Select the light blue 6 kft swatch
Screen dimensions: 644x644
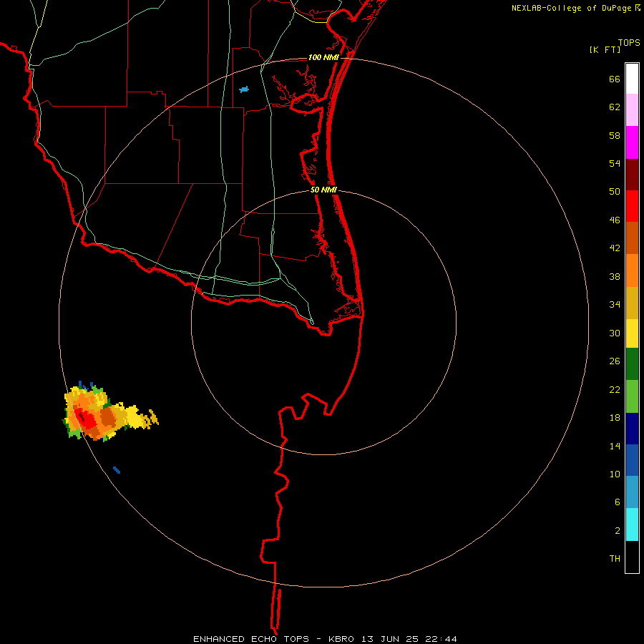pyautogui.click(x=632, y=492)
